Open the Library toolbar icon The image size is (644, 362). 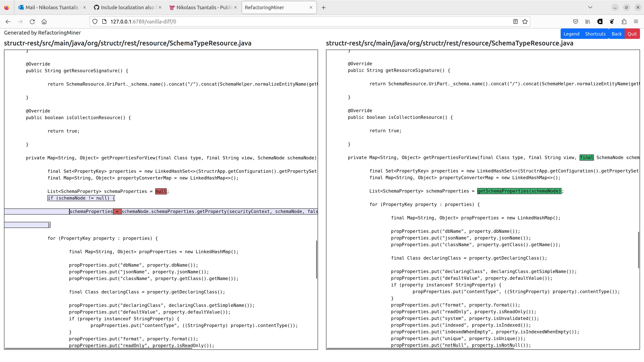click(x=587, y=21)
